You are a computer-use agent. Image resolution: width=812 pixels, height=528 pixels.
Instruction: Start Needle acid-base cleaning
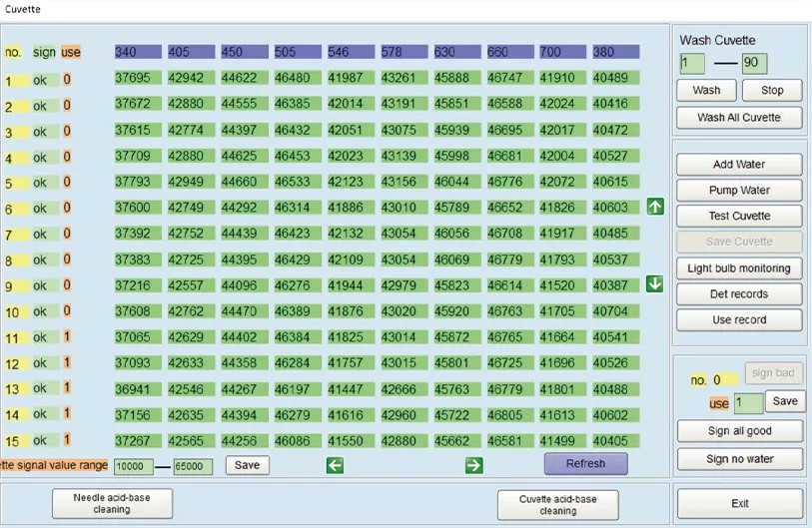click(112, 503)
